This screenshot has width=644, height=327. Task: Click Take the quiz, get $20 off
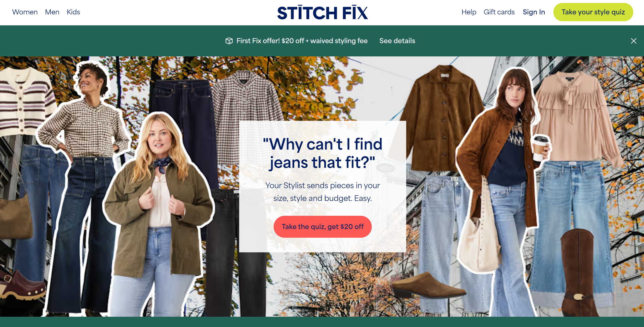[322, 227]
